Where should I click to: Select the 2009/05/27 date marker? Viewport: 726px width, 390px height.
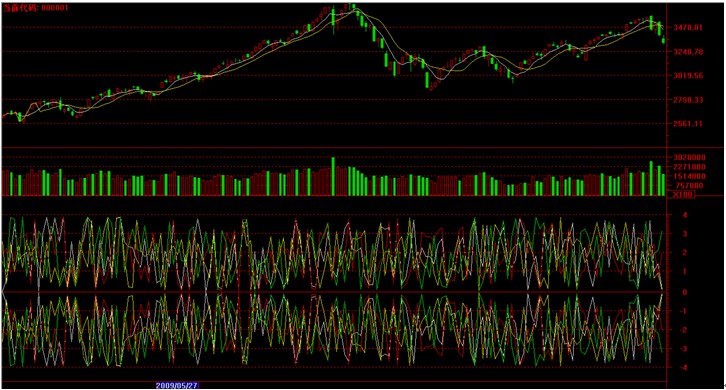(x=176, y=385)
